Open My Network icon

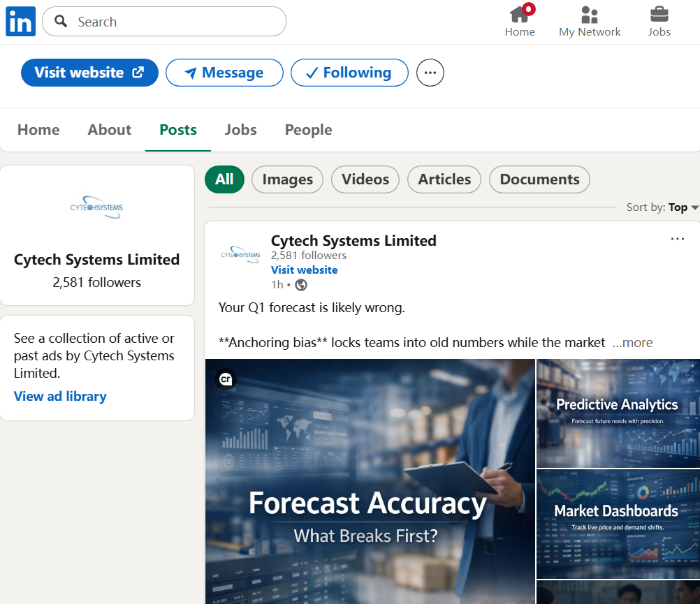590,15
